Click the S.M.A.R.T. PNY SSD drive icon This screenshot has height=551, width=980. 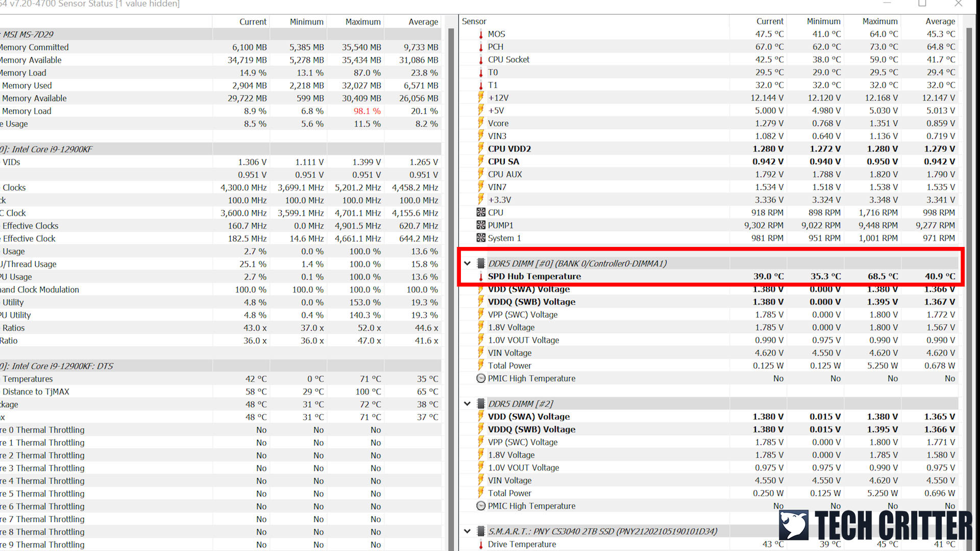(x=481, y=531)
